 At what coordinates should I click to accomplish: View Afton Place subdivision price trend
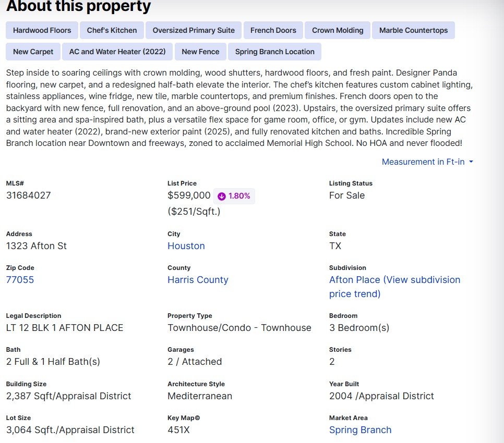tap(394, 287)
